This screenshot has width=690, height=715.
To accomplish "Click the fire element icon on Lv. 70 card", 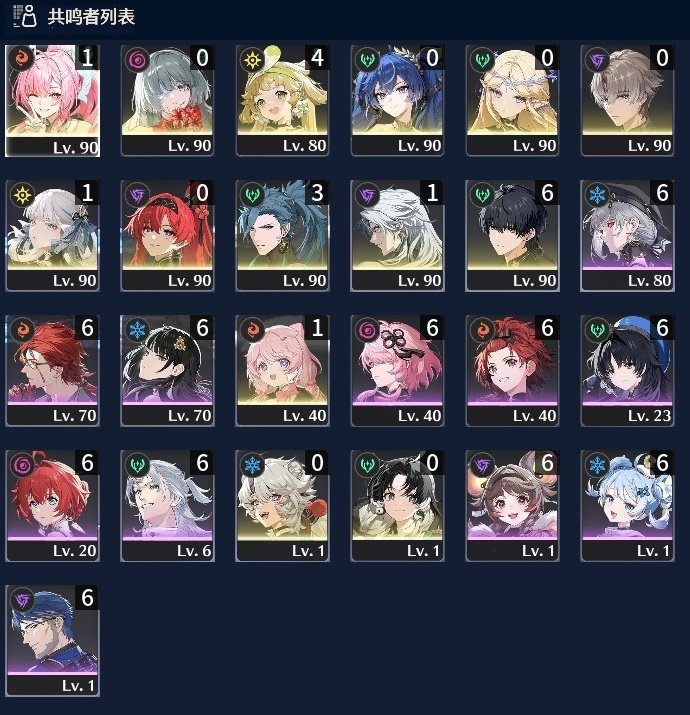I will pos(22,330).
